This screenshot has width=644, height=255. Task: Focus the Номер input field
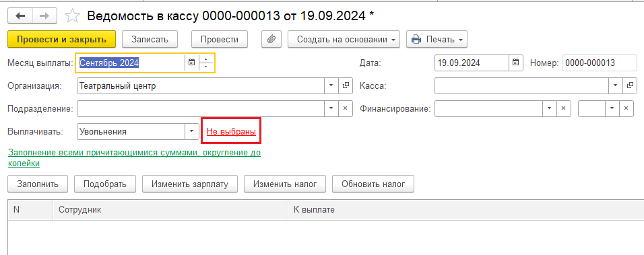600,63
